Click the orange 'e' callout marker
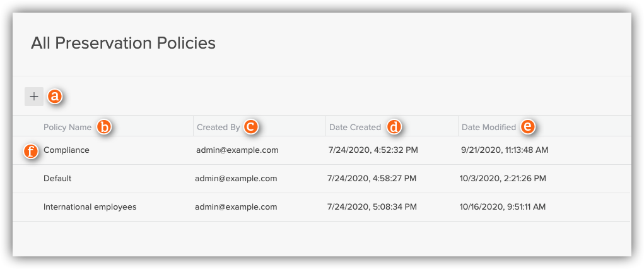 528,127
